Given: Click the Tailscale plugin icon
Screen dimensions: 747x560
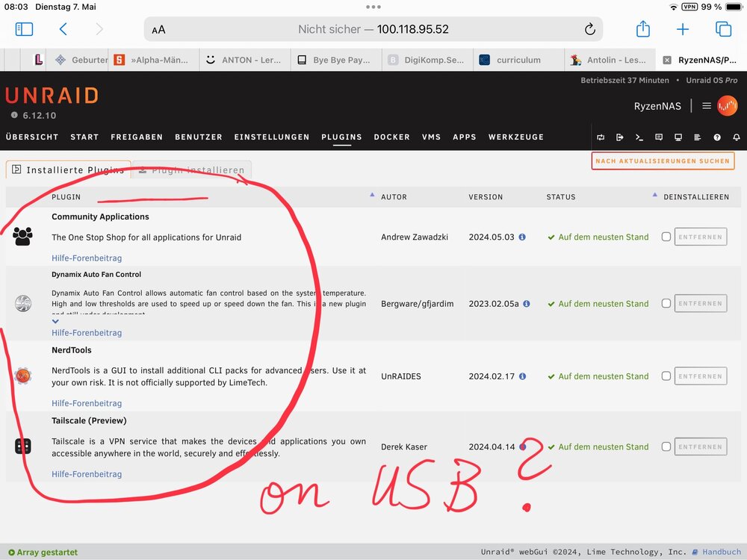Looking at the screenshot, I should (23, 447).
